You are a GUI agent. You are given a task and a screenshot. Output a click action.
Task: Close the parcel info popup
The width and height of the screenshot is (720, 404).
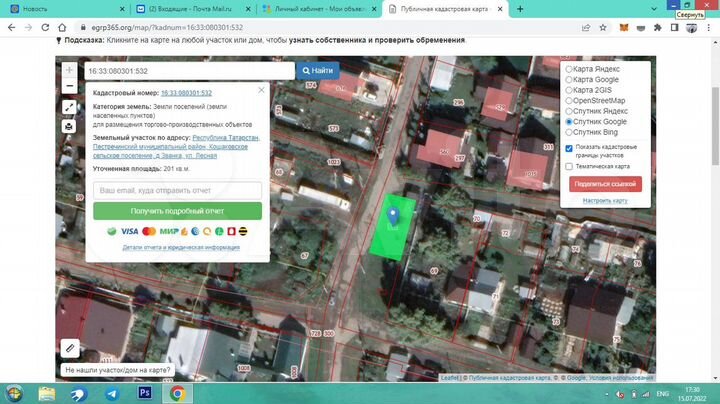pos(261,90)
